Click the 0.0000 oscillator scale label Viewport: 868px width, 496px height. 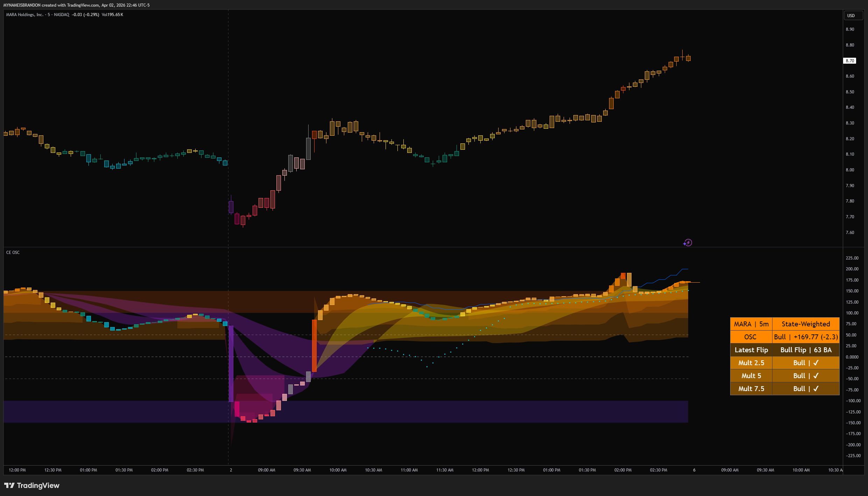[852, 357]
